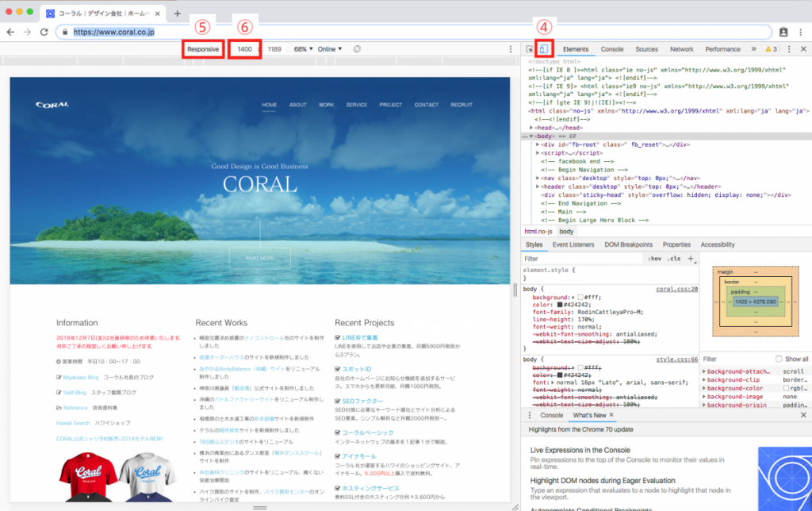The width and height of the screenshot is (812, 511).
Task: Expand background-attachment computed property
Action: (x=704, y=371)
